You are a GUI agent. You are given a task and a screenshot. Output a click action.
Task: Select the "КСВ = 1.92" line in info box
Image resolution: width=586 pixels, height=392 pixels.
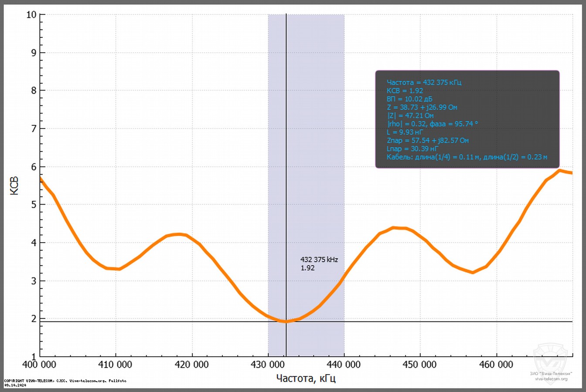[405, 91]
